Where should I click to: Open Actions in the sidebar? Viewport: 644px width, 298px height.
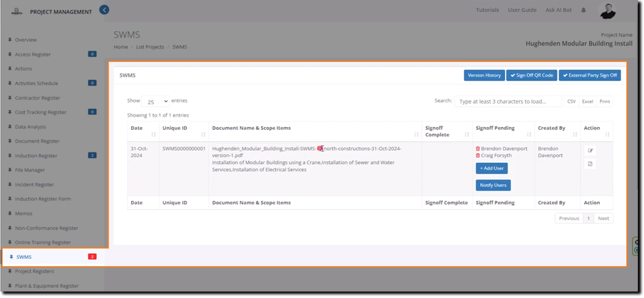click(x=24, y=69)
